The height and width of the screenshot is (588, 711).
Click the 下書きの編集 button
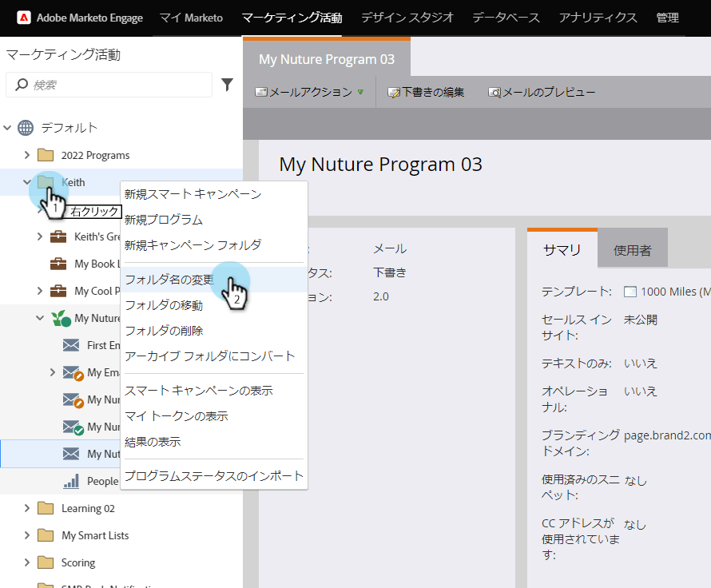pyautogui.click(x=426, y=92)
